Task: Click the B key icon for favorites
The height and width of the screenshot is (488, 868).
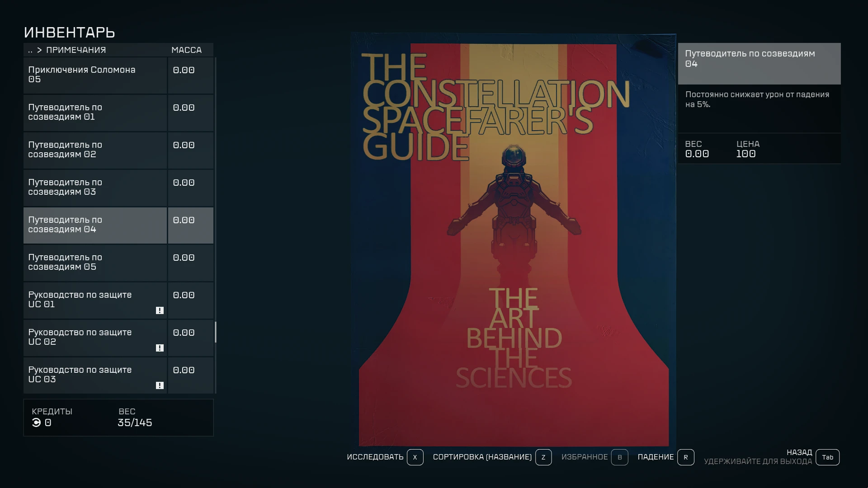Action: (x=619, y=457)
